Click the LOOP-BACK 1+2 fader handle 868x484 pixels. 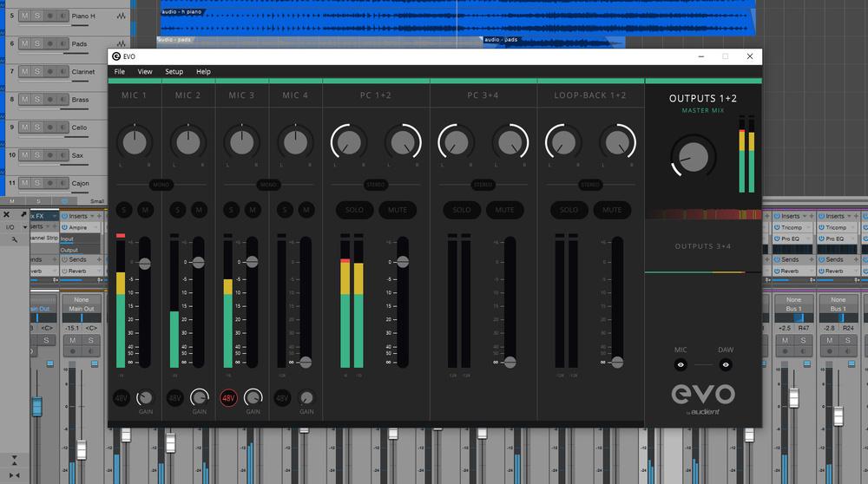coord(617,363)
